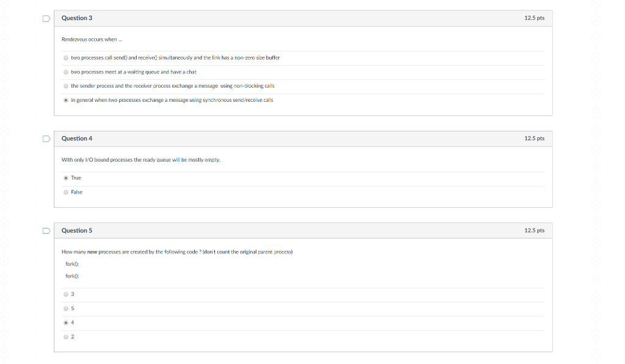Select answer 2 for the fork question
This screenshot has height=364, width=625.
(x=66, y=336)
